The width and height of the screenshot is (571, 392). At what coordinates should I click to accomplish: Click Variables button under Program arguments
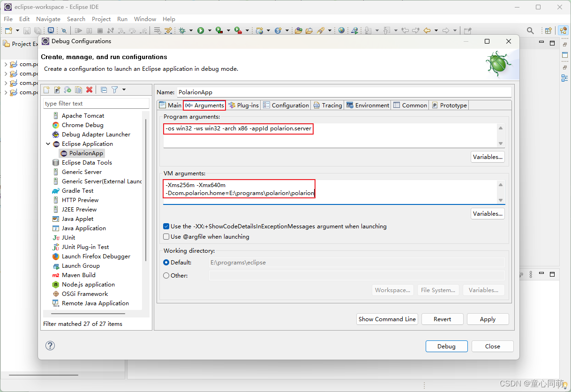[488, 157]
